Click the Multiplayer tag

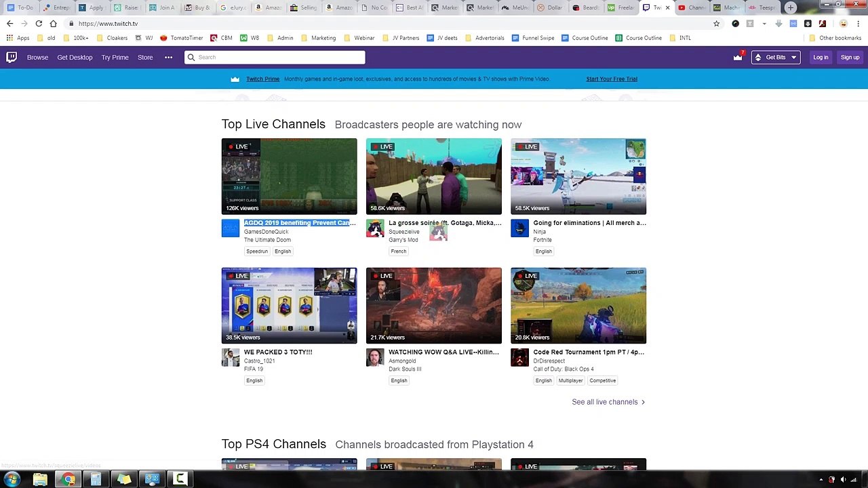pos(570,380)
